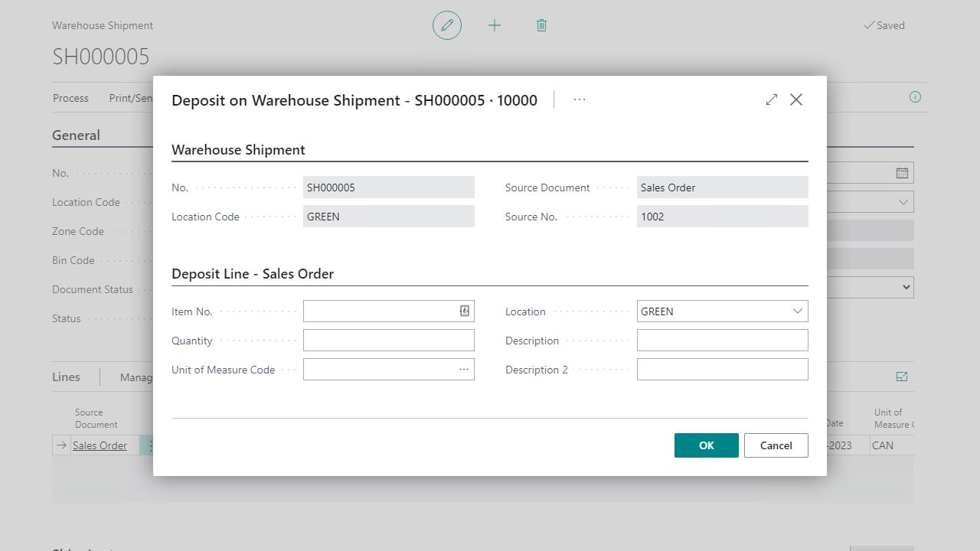Open Unit of Measure Code lookup ellipsis
Screen dimensions: 980x551
tap(463, 370)
